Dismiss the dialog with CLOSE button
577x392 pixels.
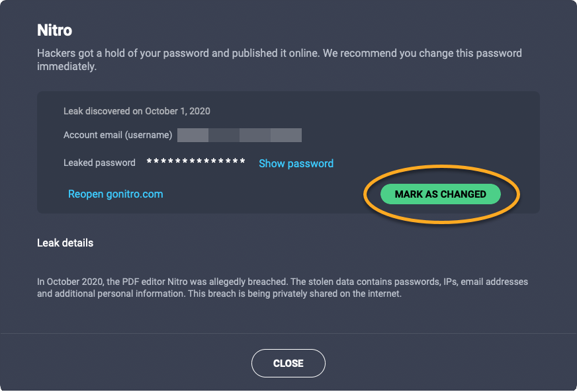pyautogui.click(x=288, y=363)
